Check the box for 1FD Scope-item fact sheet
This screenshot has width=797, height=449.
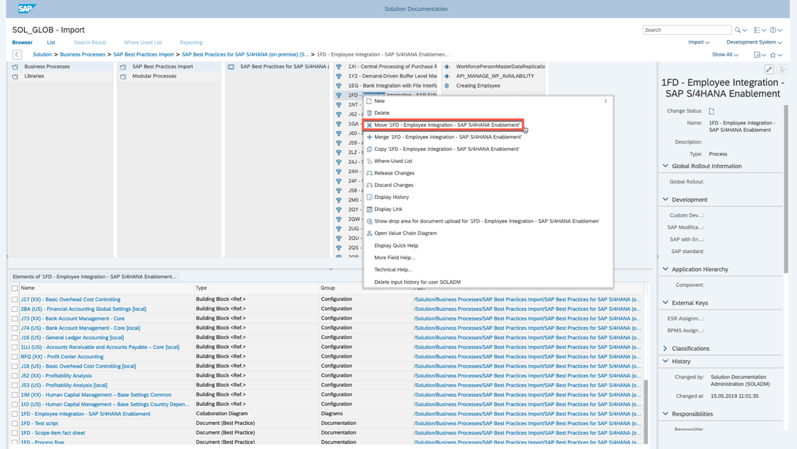point(15,433)
